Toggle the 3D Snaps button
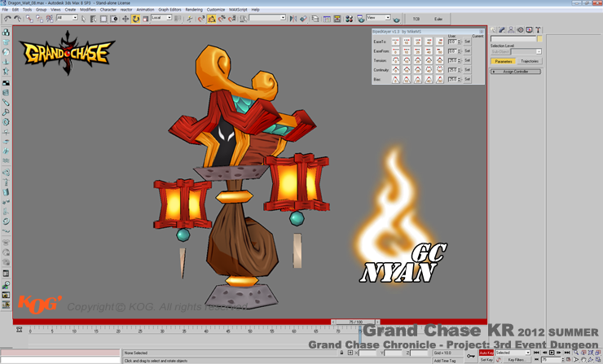Screen dimensions: 603x364 click(x=201, y=19)
